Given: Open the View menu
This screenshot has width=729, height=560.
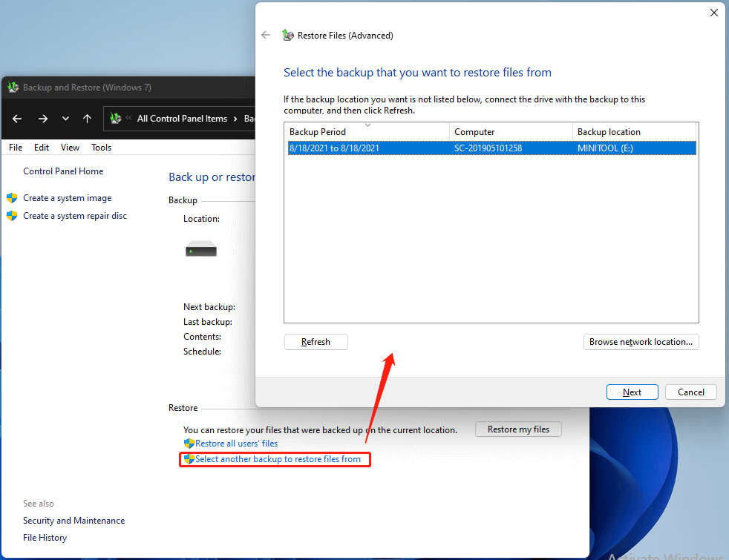Looking at the screenshot, I should click(71, 147).
